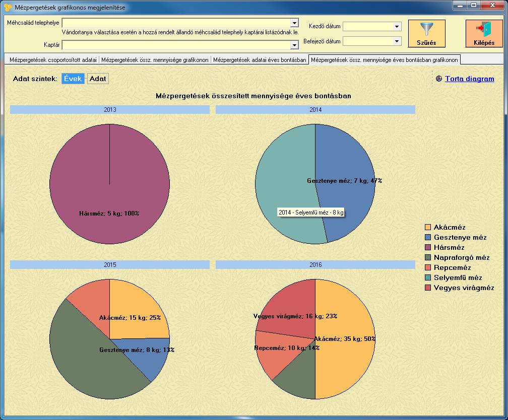
Task: Click the Akácméz legend color swatch
Action: click(428, 227)
